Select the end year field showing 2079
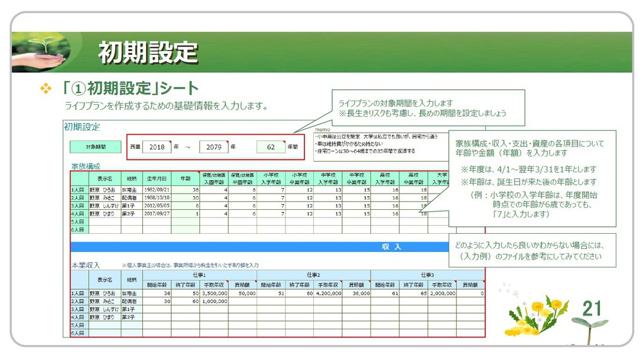The height and width of the screenshot is (362, 644). [x=214, y=147]
